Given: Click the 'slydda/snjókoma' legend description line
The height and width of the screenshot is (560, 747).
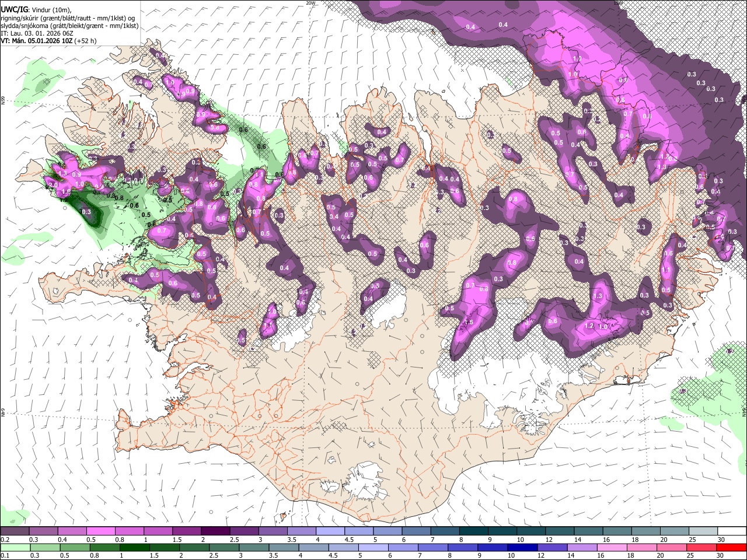Looking at the screenshot, I should pos(70,26).
